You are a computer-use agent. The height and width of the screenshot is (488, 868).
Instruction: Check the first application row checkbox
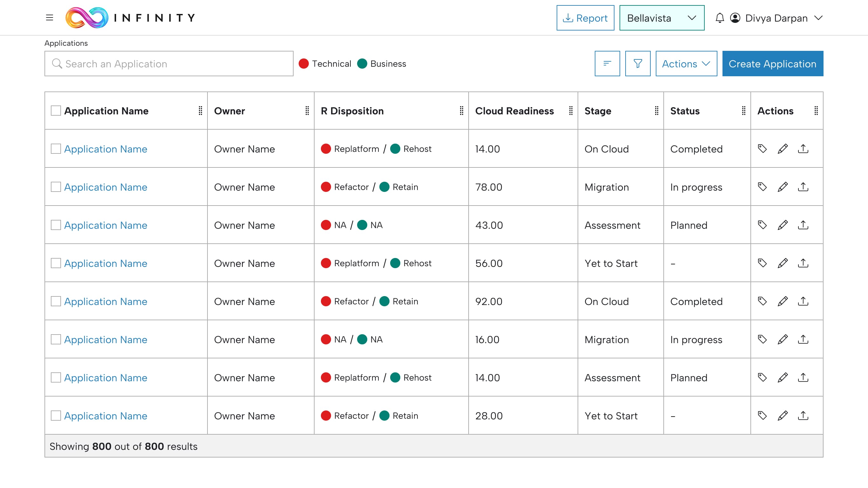(56, 149)
